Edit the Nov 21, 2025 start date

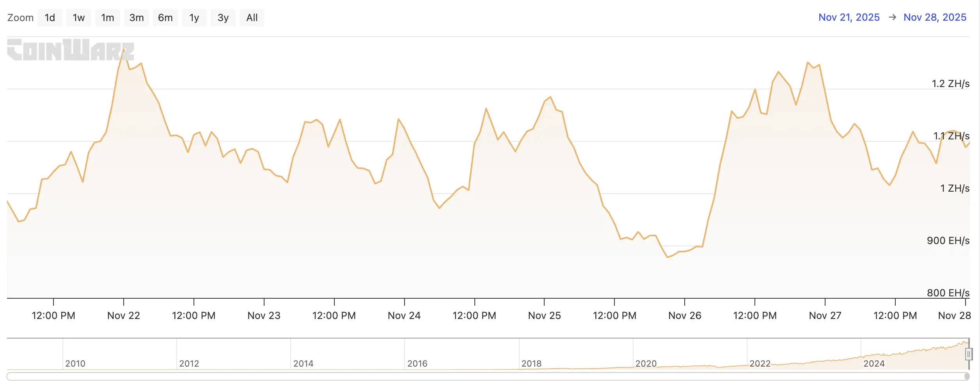[x=849, y=17]
